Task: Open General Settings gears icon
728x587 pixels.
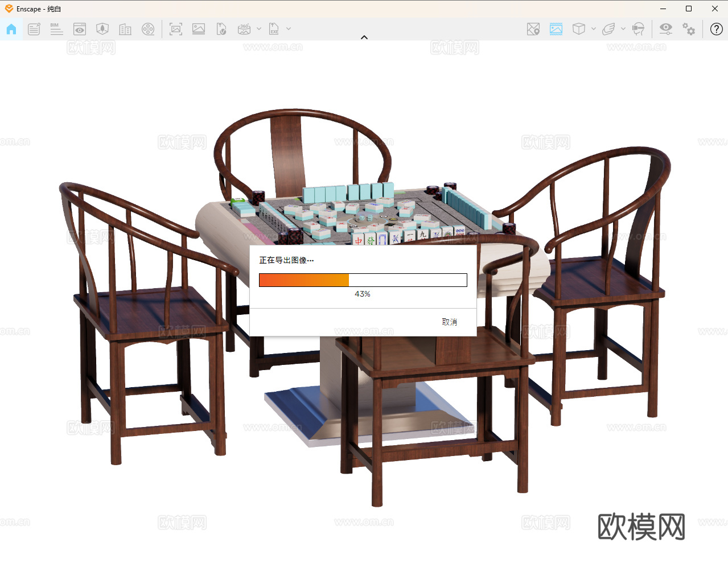Action: [689, 29]
